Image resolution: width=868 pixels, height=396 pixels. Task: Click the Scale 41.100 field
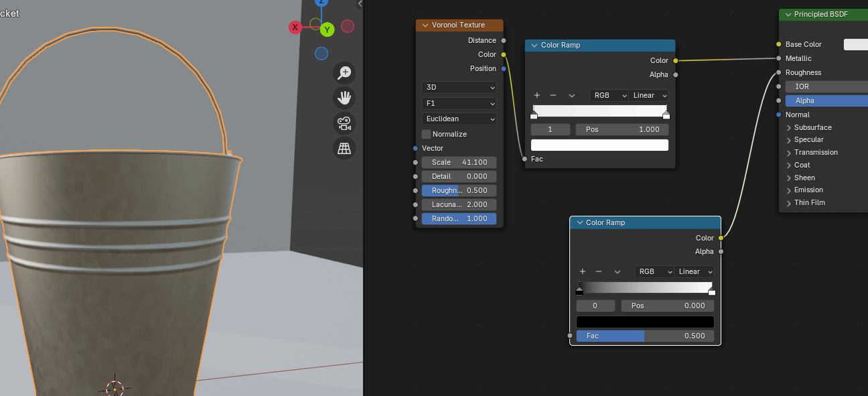[459, 162]
